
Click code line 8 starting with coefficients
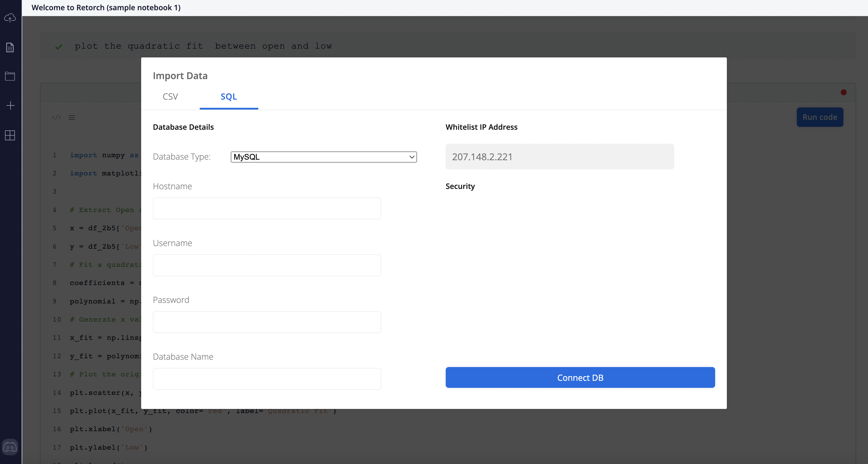[105, 283]
